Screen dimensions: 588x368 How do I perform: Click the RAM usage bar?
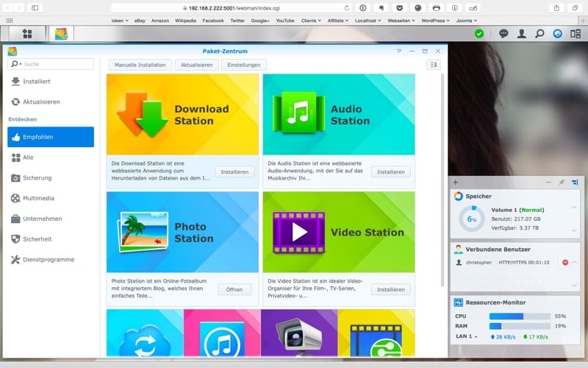coord(520,326)
